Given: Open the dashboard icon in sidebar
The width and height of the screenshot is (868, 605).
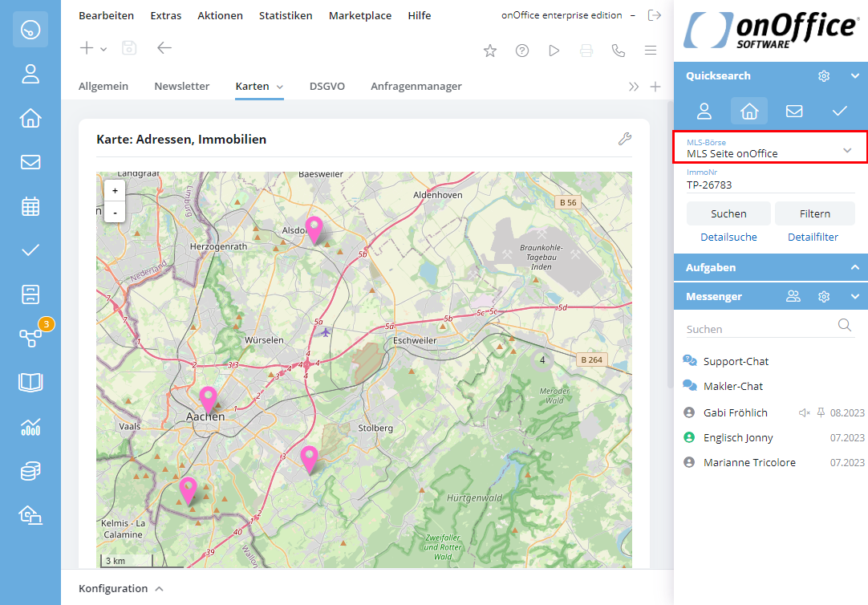Looking at the screenshot, I should [x=30, y=30].
